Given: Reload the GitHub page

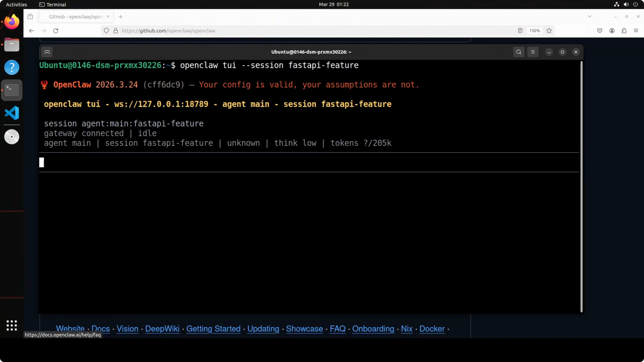Looking at the screenshot, I should click(x=56, y=31).
